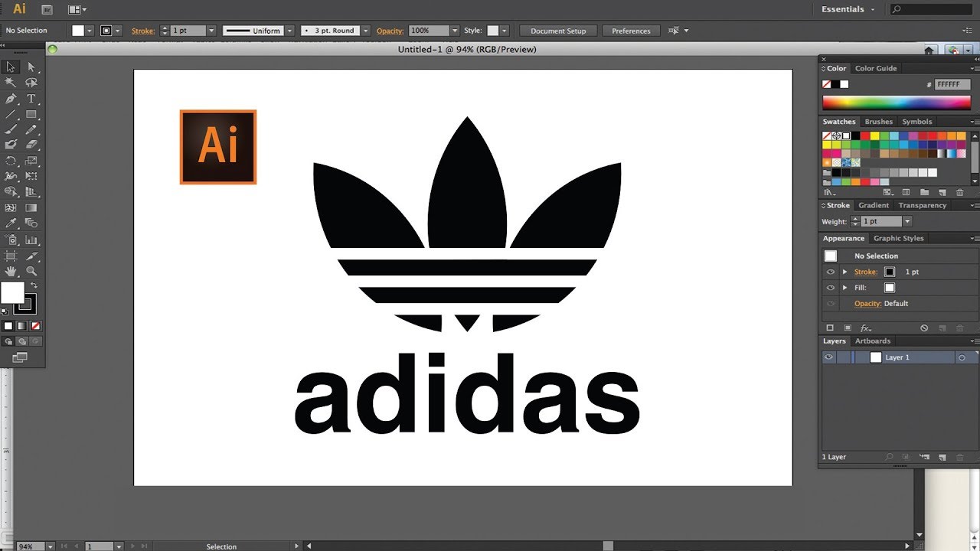The image size is (980, 551).
Task: Select the Blob Brush tool
Action: pyautogui.click(x=11, y=144)
